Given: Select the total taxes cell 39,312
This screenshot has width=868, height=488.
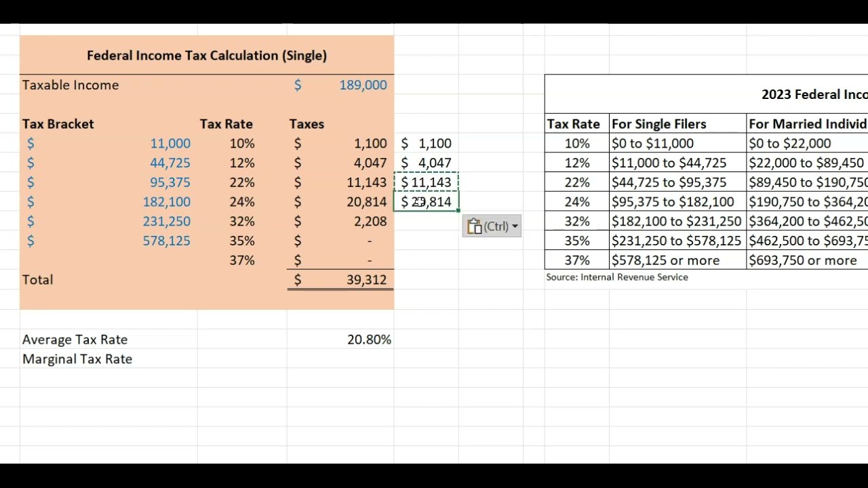Looking at the screenshot, I should [x=340, y=280].
